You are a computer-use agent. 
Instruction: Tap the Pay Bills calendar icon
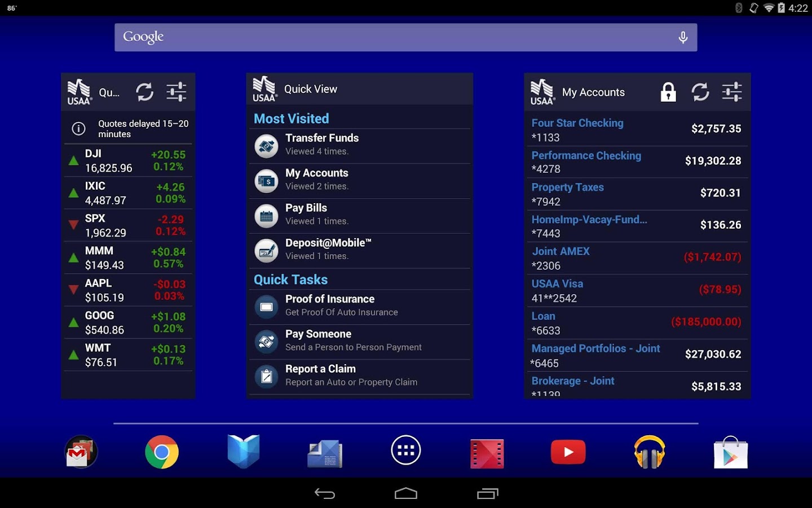pyautogui.click(x=266, y=216)
